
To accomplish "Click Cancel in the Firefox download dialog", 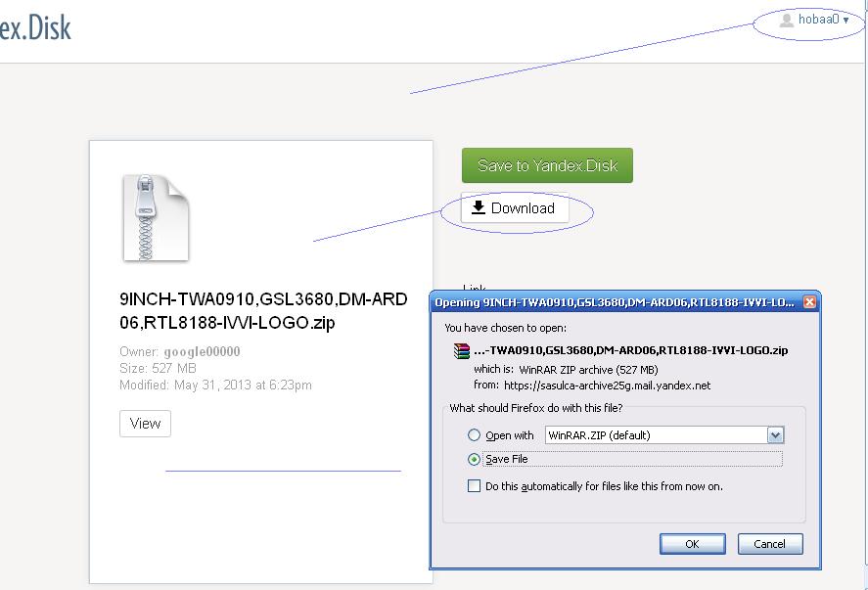I will coord(769,544).
